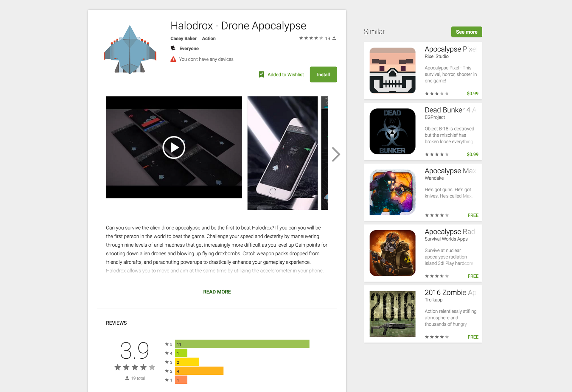This screenshot has width=572, height=392.
Task: Open the Apocalypse Max app icon
Action: 392,192
